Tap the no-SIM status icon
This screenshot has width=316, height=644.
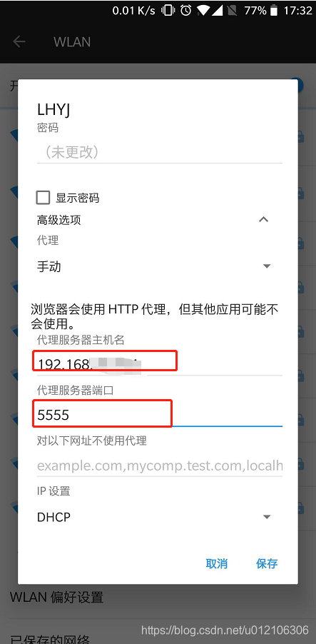tap(233, 10)
